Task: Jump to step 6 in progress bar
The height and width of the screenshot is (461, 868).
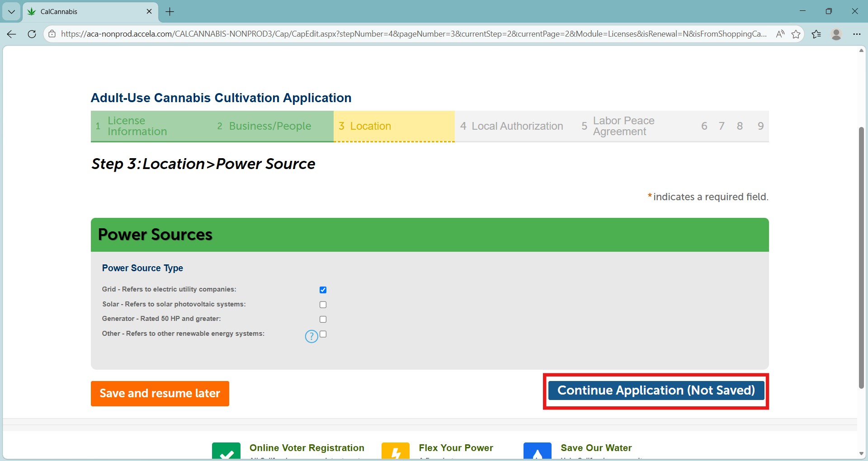Action: coord(704,126)
